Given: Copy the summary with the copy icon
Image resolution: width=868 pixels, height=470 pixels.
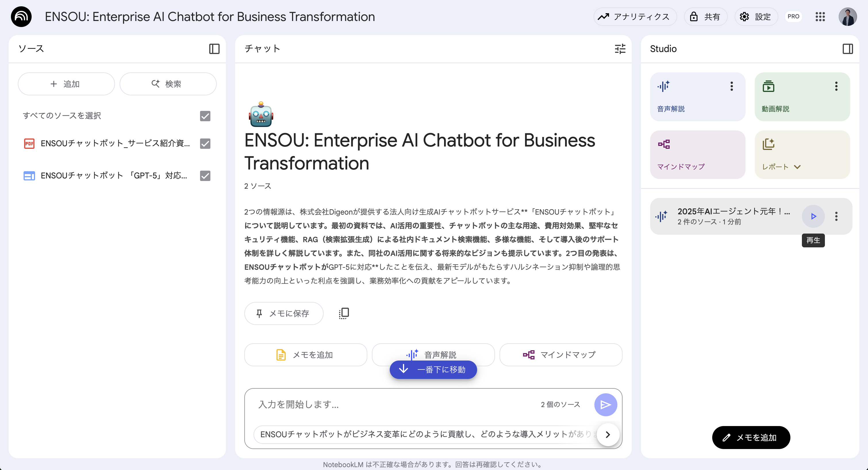Looking at the screenshot, I should [x=344, y=313].
